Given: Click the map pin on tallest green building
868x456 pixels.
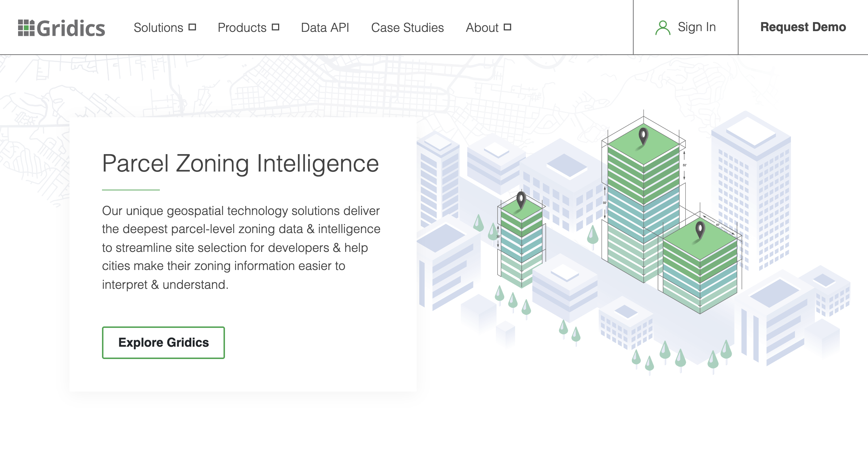Looking at the screenshot, I should click(x=643, y=137).
